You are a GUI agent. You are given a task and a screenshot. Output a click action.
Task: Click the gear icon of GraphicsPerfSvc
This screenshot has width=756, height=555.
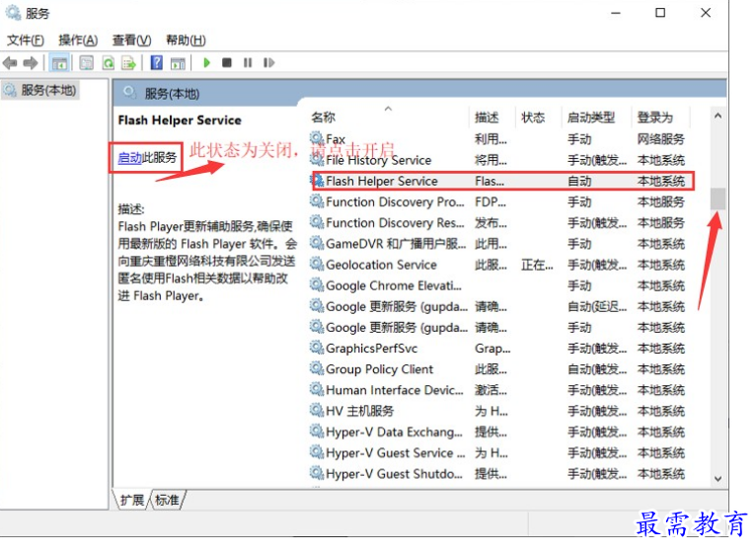coord(316,348)
